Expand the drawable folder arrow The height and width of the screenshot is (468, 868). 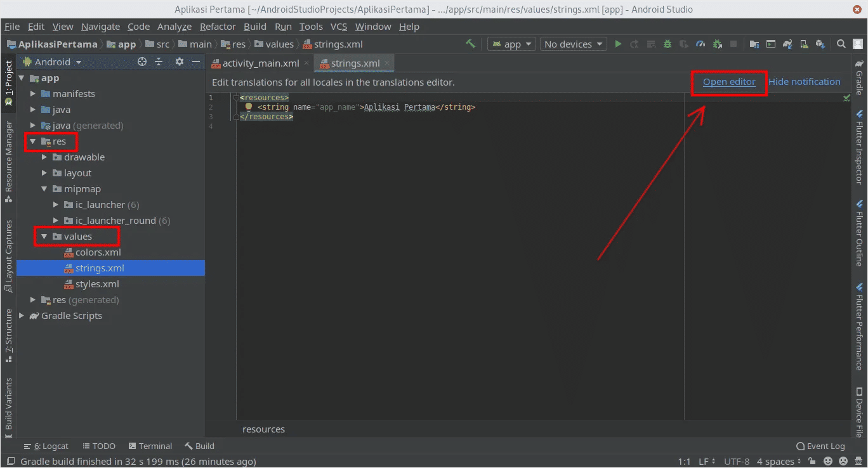tap(44, 157)
